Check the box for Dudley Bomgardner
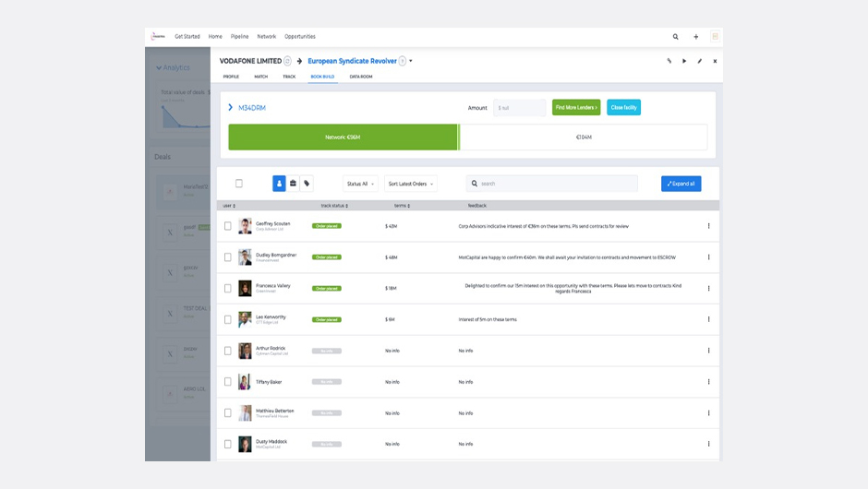This screenshot has height=489, width=868. point(227,257)
